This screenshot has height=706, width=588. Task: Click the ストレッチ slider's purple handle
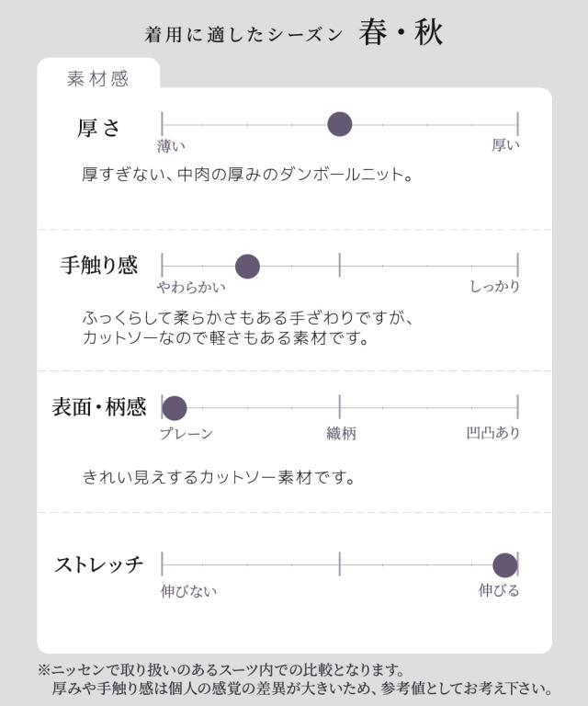[504, 565]
